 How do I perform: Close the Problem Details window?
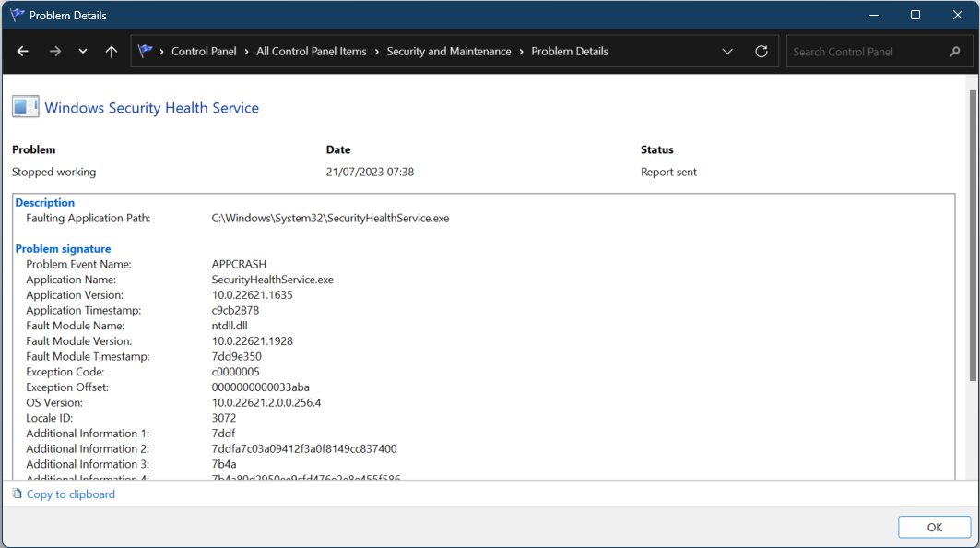958,15
